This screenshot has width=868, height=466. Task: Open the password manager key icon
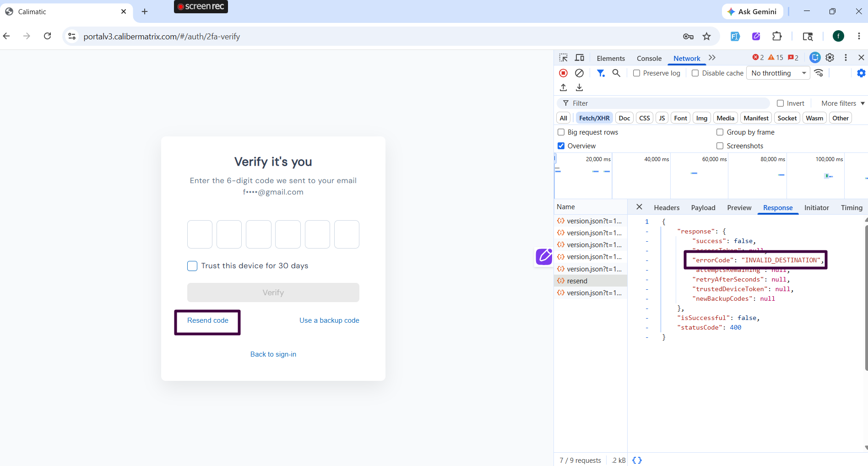pyautogui.click(x=688, y=36)
